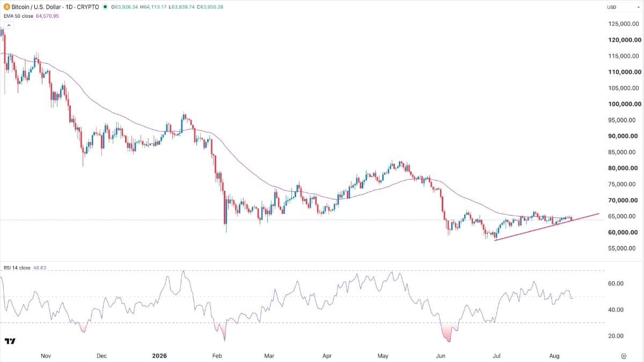Click the Mar date on time axis
The image size is (644, 362).
tap(270, 356)
